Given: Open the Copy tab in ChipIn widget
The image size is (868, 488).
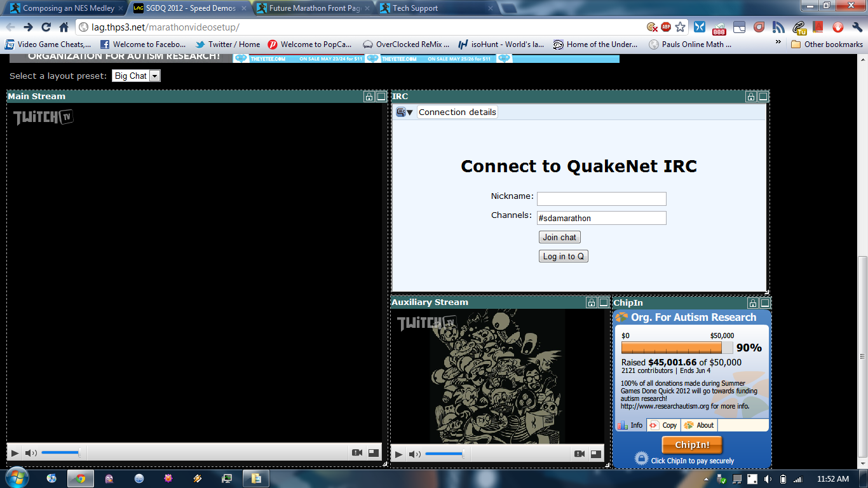Looking at the screenshot, I should click(663, 425).
